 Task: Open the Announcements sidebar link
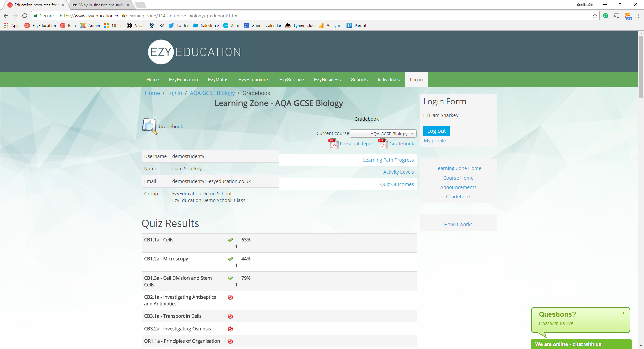click(x=458, y=187)
